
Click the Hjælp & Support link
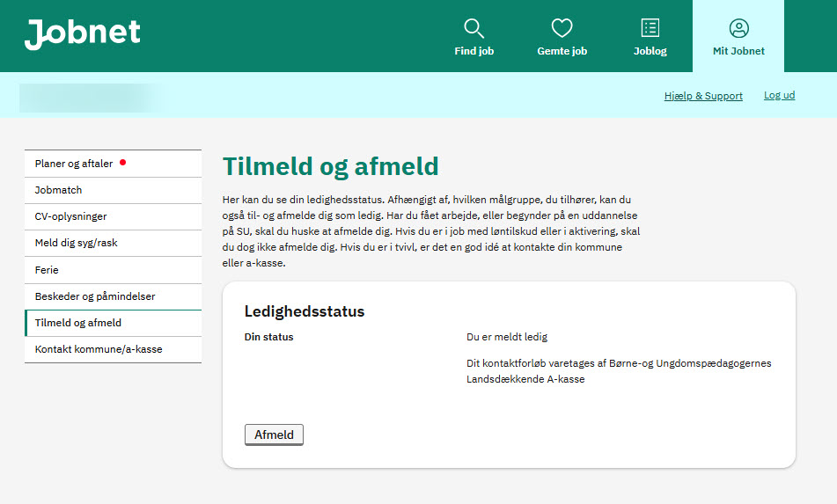703,96
